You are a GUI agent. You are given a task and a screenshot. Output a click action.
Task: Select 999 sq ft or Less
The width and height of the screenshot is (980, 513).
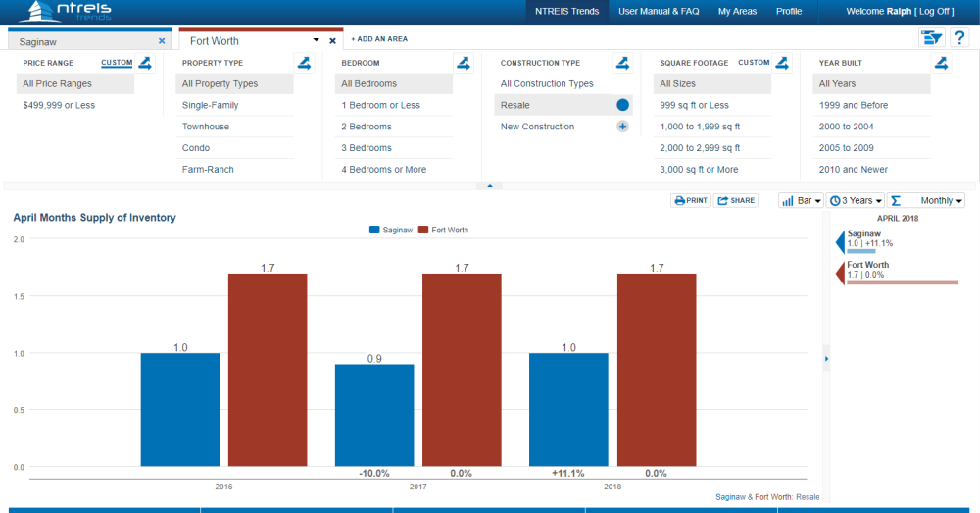712,105
